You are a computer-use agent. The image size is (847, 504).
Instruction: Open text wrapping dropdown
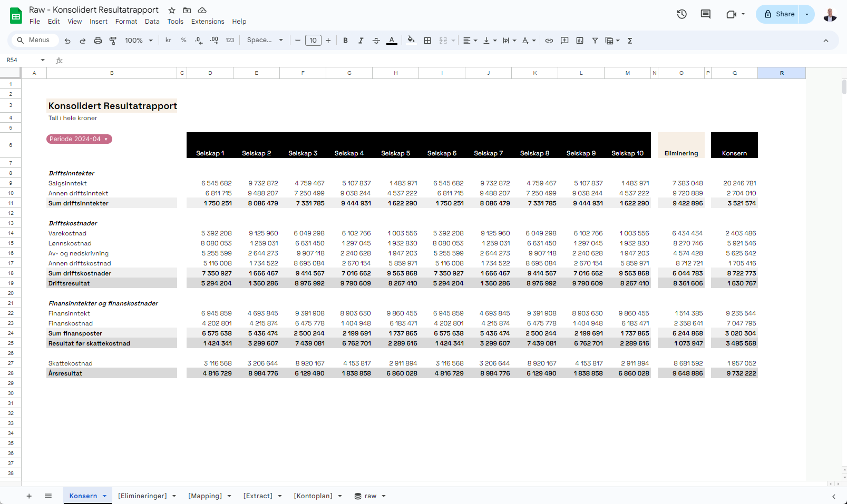pos(509,41)
